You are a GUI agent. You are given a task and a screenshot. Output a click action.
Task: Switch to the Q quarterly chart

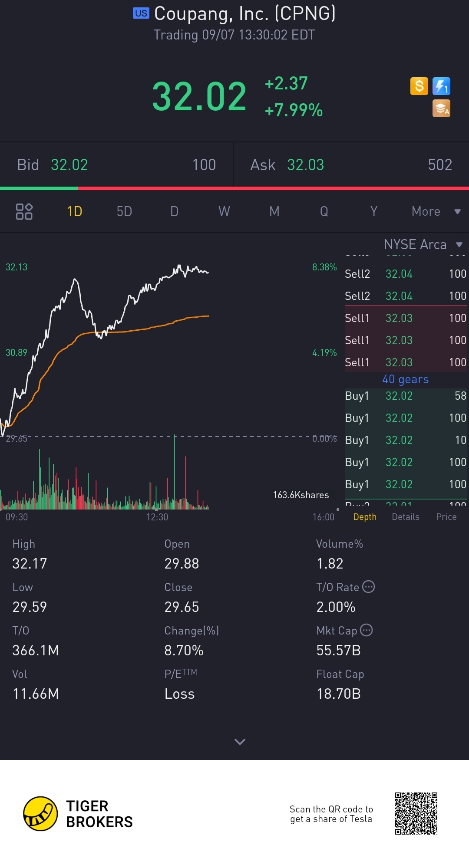[x=324, y=211]
